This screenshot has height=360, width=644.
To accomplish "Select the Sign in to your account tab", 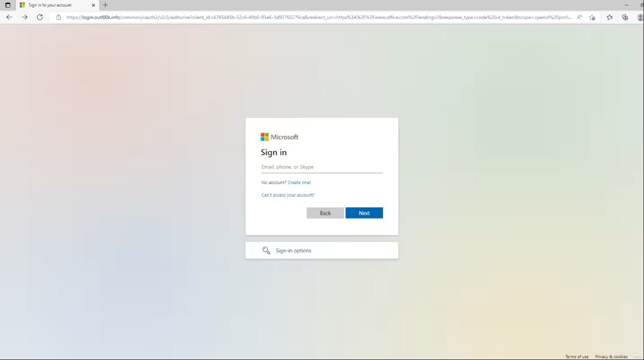I will tap(53, 5).
